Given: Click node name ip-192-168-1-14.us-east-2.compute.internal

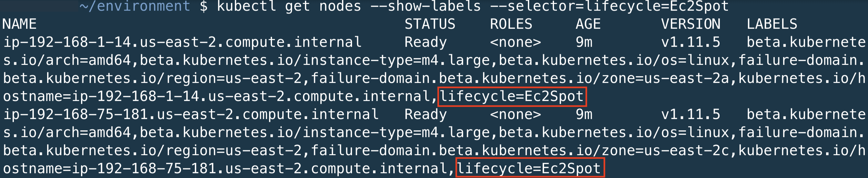Looking at the screenshot, I should [182, 42].
